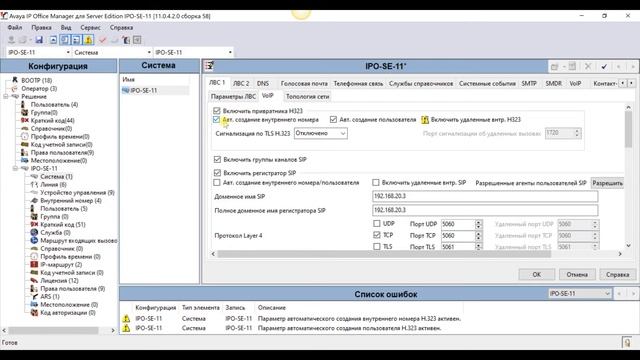
Task: Click next arrow in Список ошибок header
Action: pyautogui.click(x=633, y=293)
